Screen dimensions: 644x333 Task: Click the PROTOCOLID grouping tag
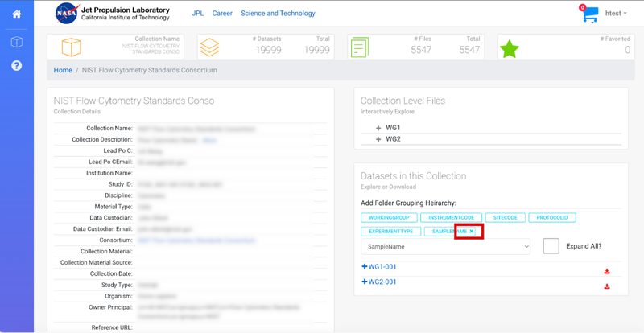pyautogui.click(x=552, y=218)
